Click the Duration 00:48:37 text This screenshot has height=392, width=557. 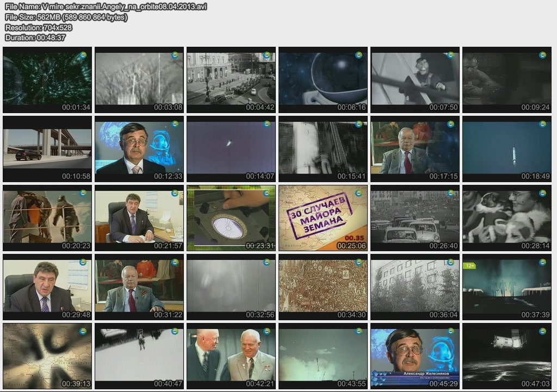click(35, 38)
